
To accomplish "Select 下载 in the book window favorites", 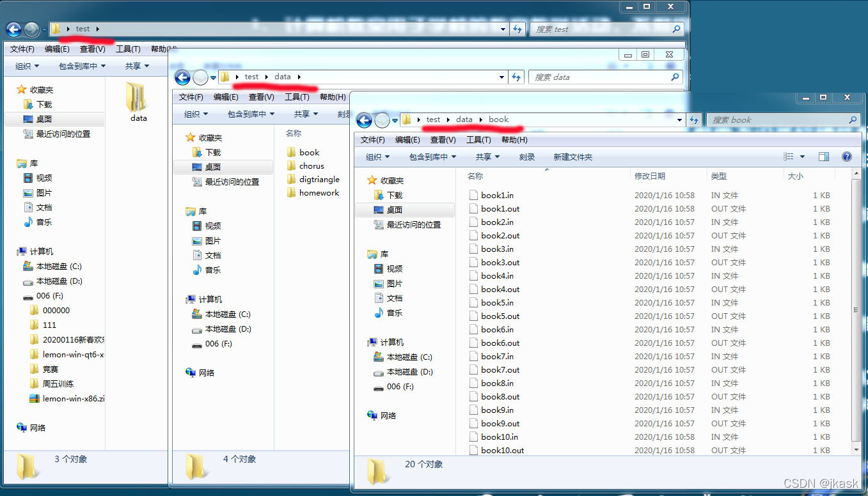I will 388,195.
